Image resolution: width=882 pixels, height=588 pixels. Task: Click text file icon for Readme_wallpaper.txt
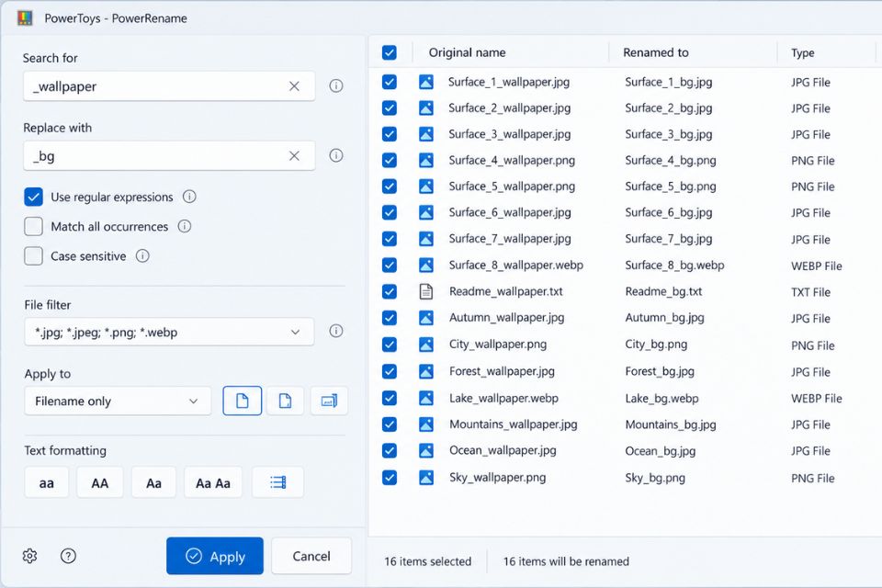pyautogui.click(x=426, y=291)
